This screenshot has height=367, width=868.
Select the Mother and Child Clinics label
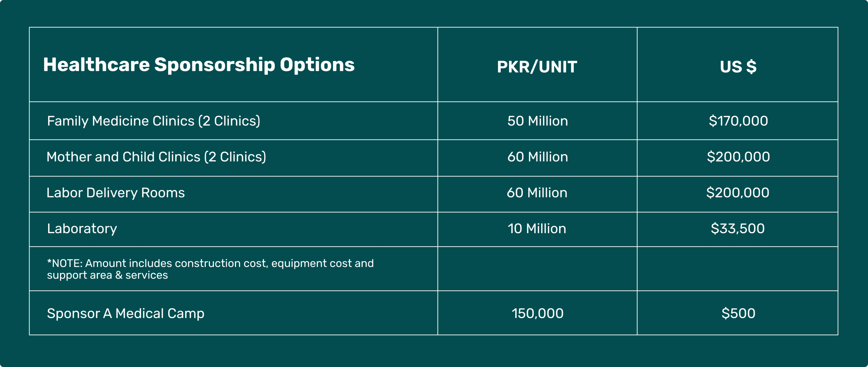(x=156, y=157)
